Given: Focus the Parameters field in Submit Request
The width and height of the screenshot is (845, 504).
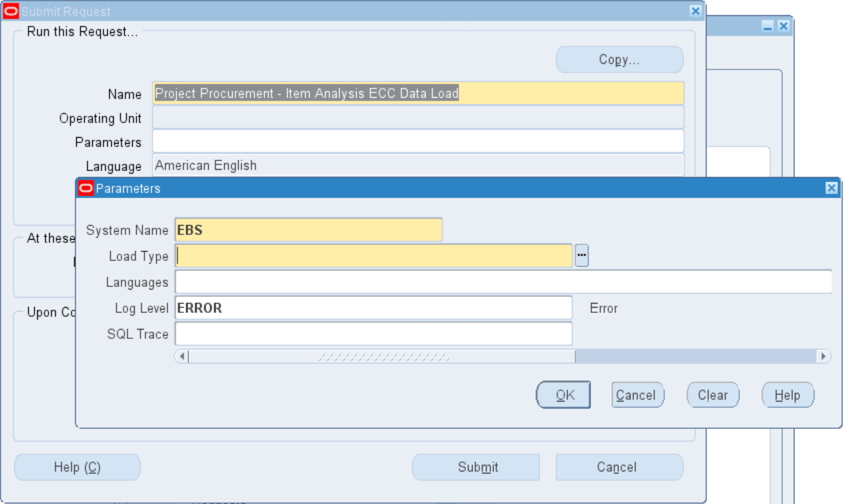Looking at the screenshot, I should pos(419,141).
